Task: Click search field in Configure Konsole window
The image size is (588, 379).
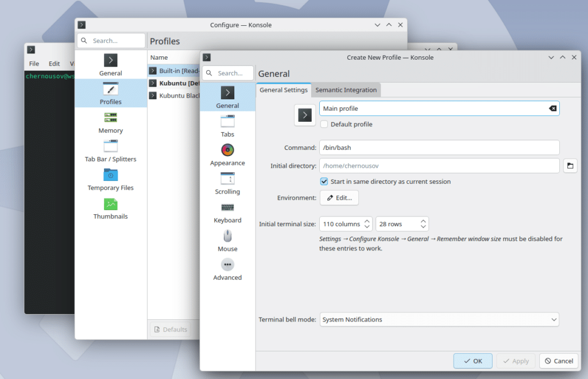Action: 111,41
